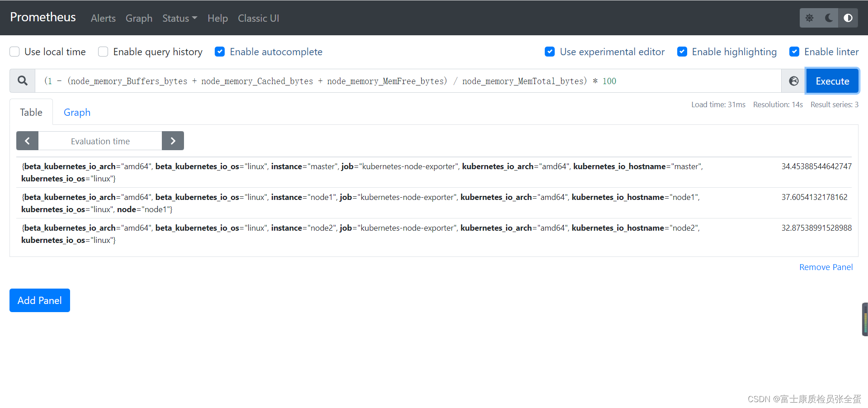Enable query history checkbox
Image resolution: width=868 pixels, height=408 pixels.
tap(104, 52)
